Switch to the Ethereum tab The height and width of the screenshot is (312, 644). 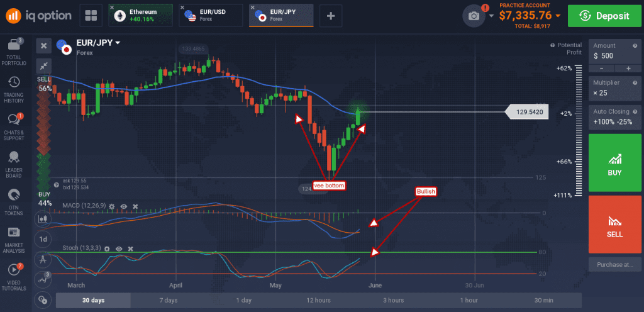[139, 16]
